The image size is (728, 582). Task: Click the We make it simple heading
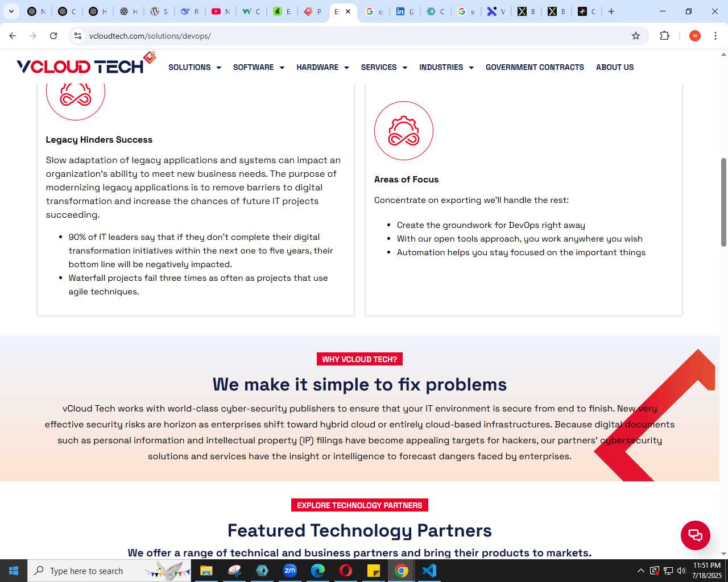coord(359,384)
